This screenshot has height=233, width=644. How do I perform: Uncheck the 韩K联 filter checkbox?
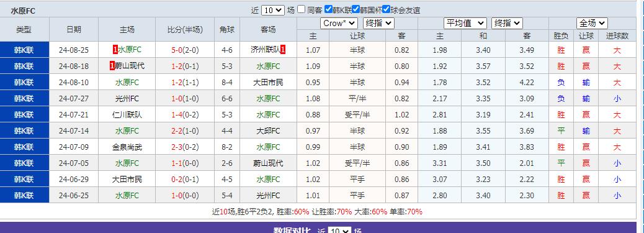pos(328,9)
